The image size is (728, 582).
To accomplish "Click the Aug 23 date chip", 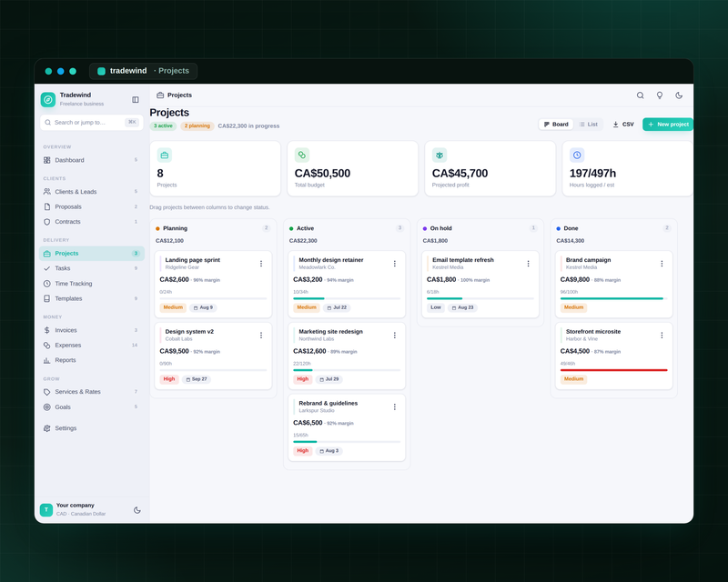I will pos(462,307).
